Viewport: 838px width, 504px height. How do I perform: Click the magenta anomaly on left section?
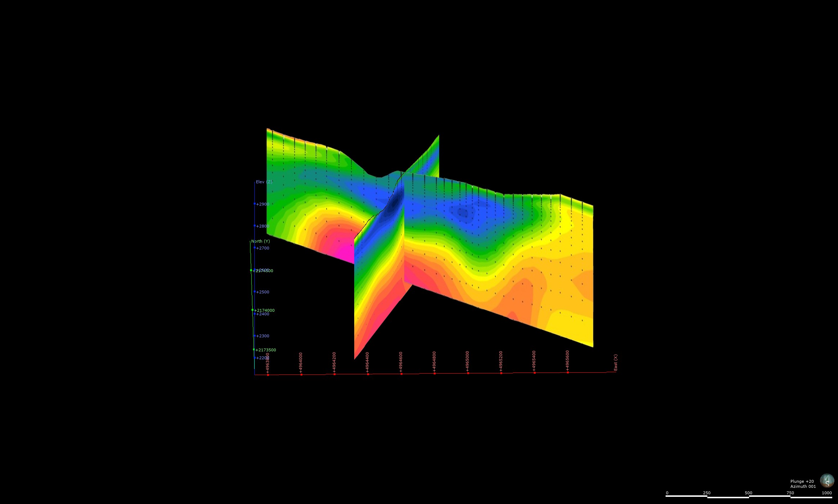(342, 245)
